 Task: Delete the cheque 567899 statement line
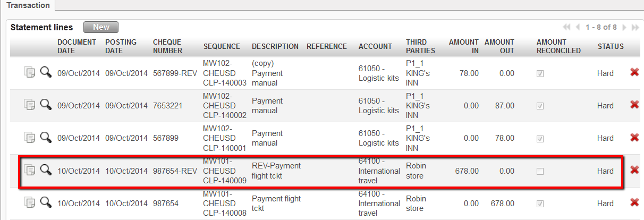point(634,137)
